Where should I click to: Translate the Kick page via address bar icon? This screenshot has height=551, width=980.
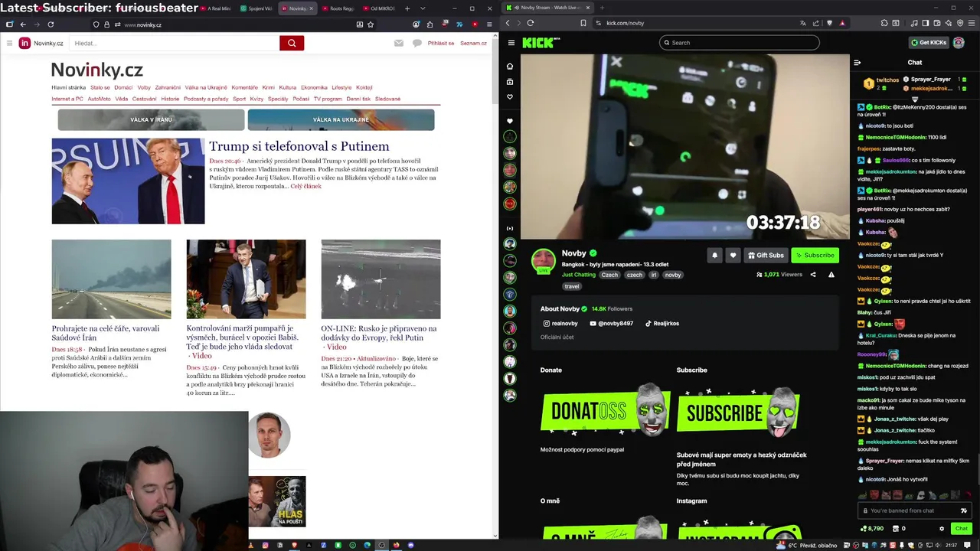[x=802, y=23]
